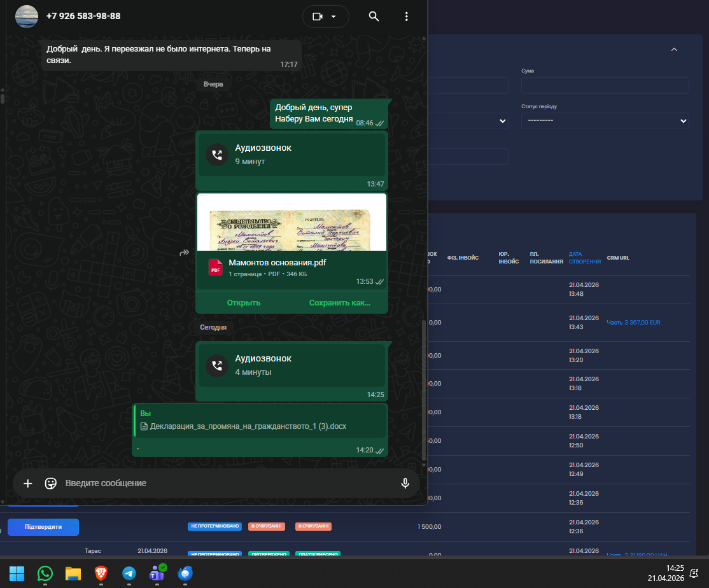The image size is (709, 588).
Task: Open the Часть 3 367,00 EUR CRM link
Action: click(633, 323)
